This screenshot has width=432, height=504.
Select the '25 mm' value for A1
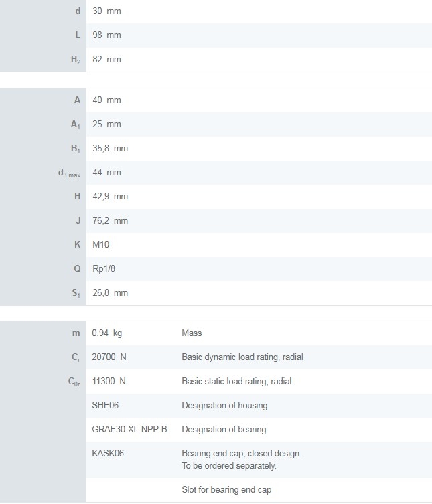coord(106,124)
